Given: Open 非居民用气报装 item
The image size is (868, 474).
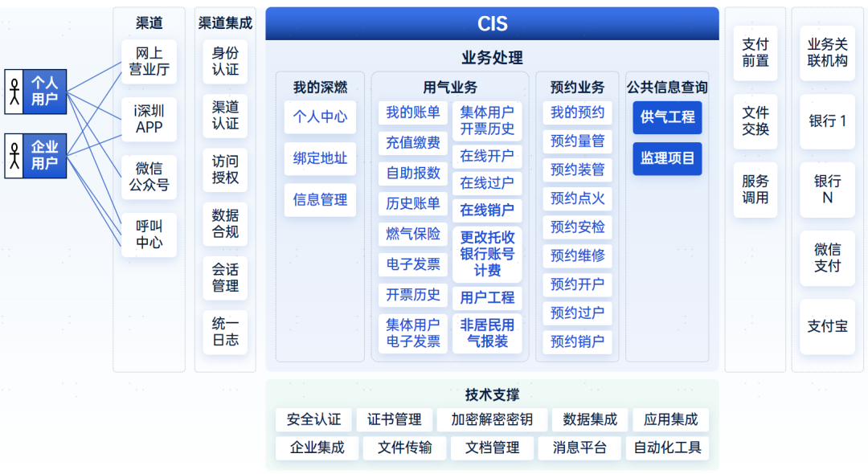Looking at the screenshot, I should click(487, 333).
